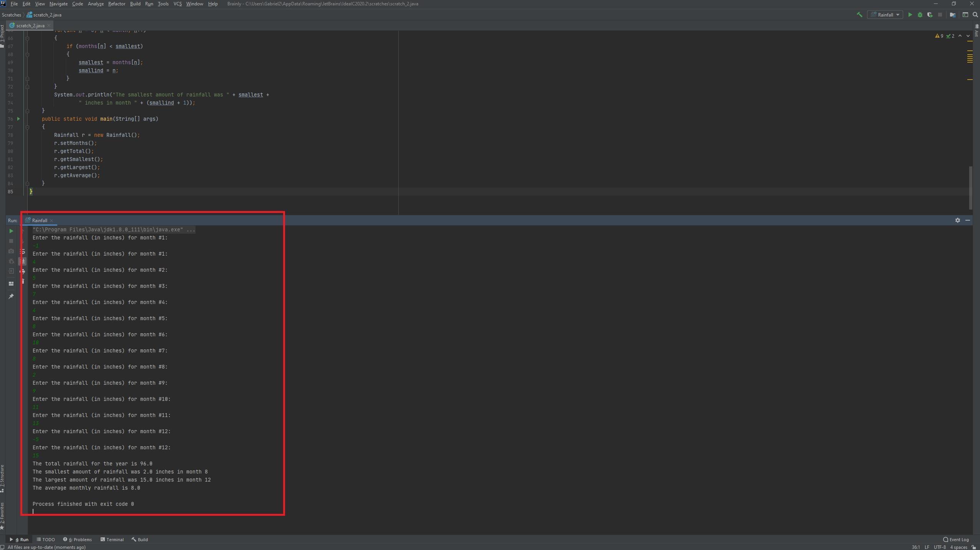Open the Rainfall run configuration dropdown
Image resolution: width=980 pixels, height=550 pixels.
click(885, 15)
